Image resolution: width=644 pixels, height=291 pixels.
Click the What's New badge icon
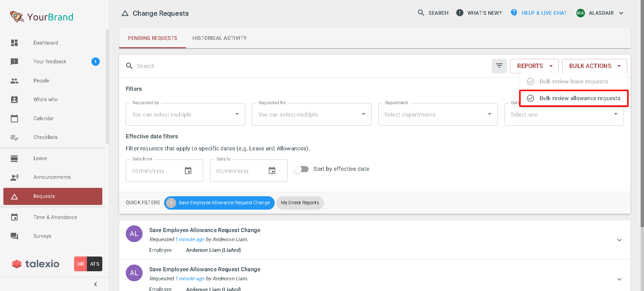tap(460, 13)
